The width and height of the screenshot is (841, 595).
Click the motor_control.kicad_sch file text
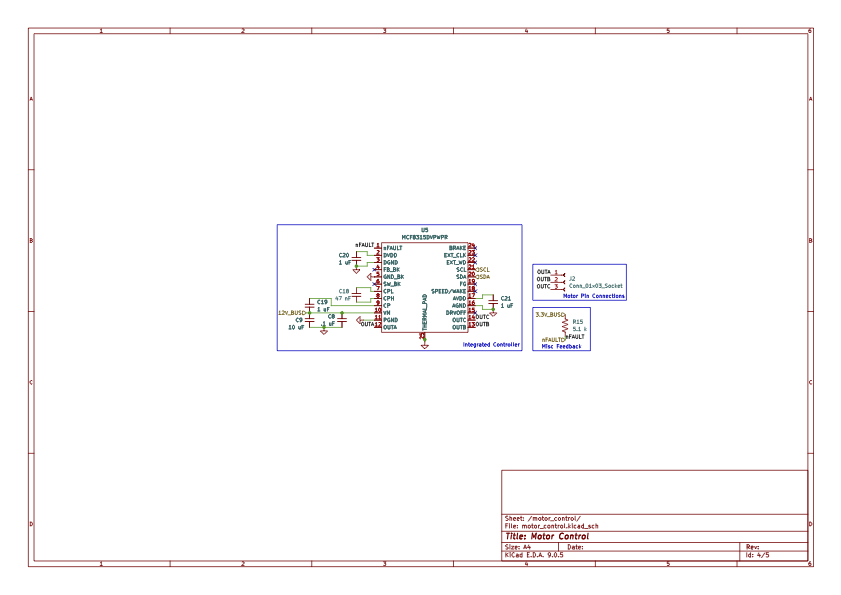550,525
